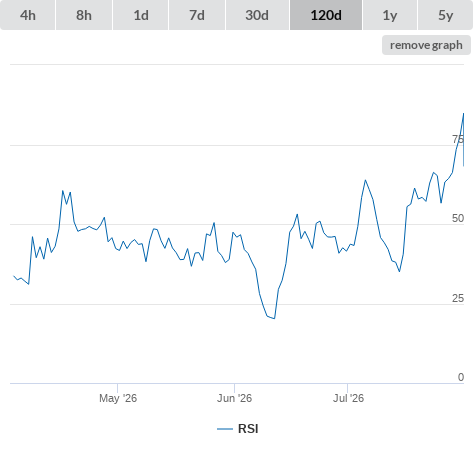The image size is (474, 455).
Task: Click the remove graph button
Action: 426,45
